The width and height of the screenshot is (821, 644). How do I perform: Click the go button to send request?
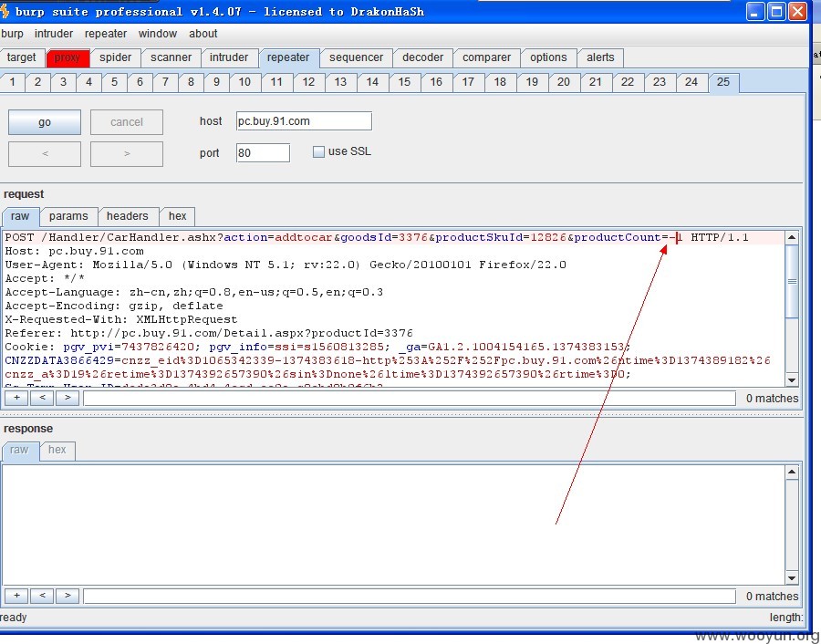(x=45, y=122)
